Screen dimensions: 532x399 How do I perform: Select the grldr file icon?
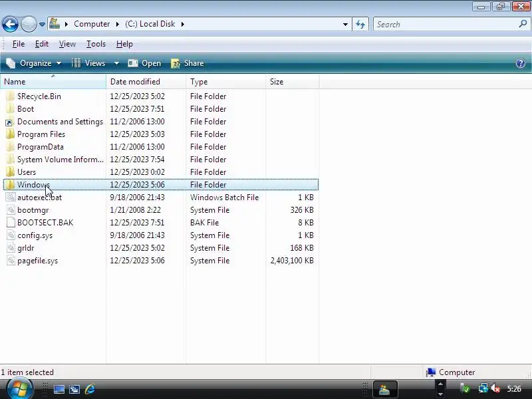[x=11, y=248]
